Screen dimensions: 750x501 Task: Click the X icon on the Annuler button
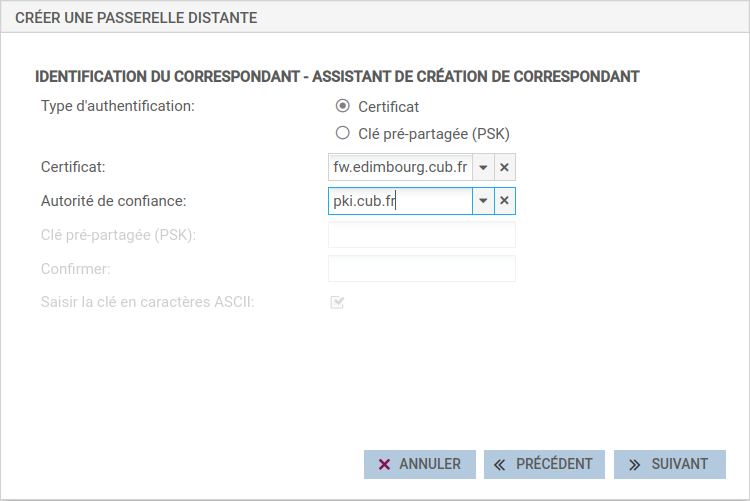[x=384, y=464]
